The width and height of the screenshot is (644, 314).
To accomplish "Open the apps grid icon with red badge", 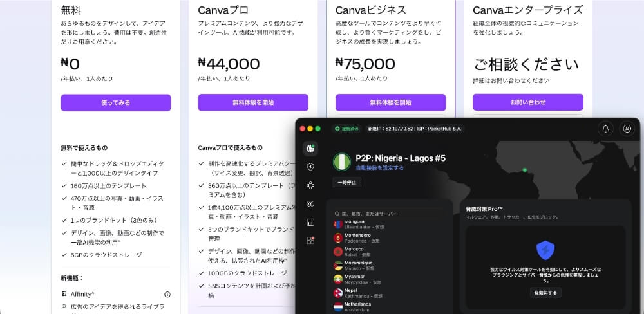I will pyautogui.click(x=310, y=241).
